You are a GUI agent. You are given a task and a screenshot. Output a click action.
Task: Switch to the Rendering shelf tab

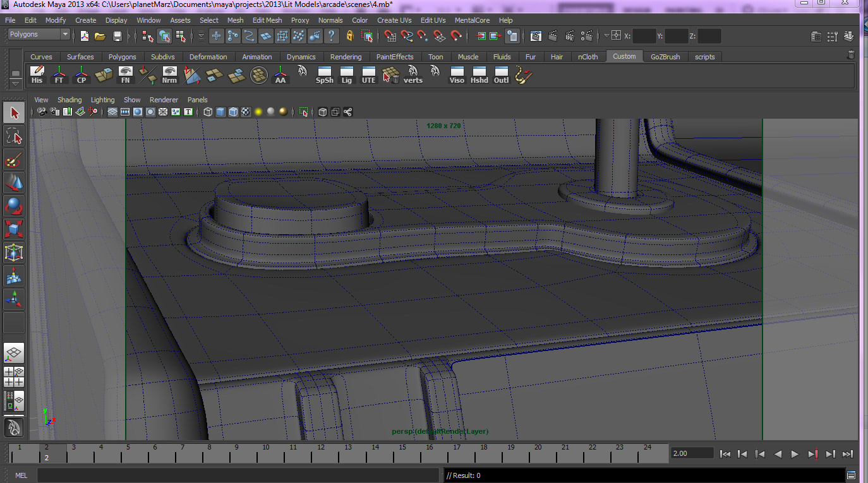346,57
